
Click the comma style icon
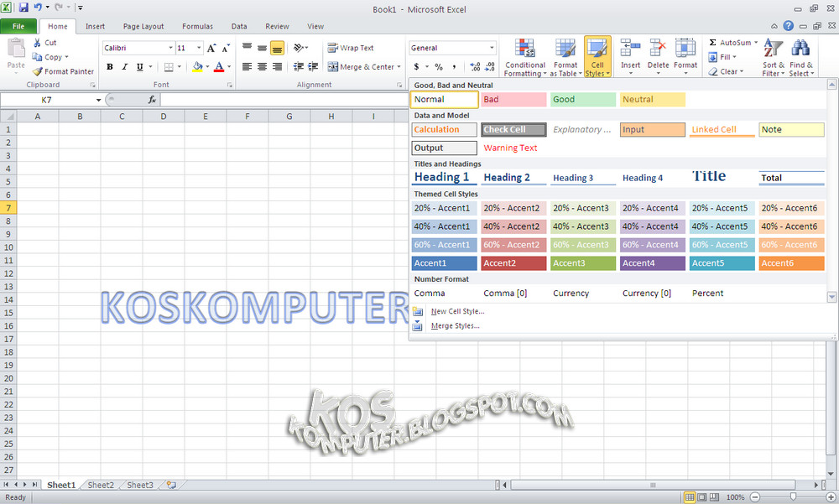pos(454,67)
